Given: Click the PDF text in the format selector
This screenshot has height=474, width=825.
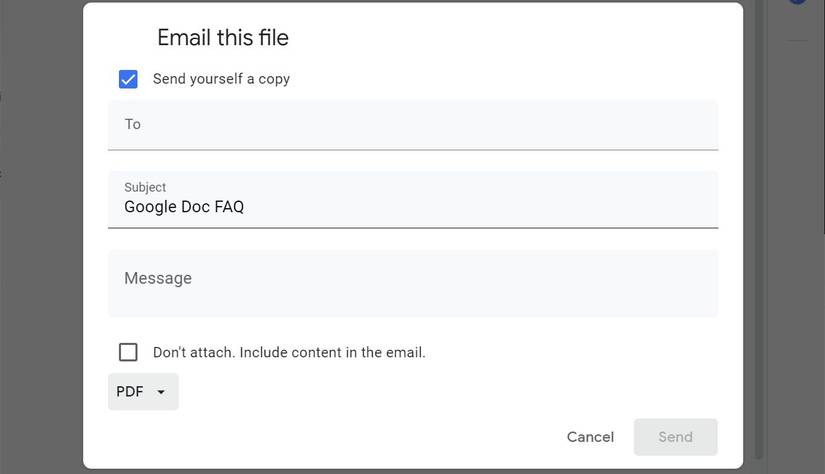Looking at the screenshot, I should click(130, 392).
